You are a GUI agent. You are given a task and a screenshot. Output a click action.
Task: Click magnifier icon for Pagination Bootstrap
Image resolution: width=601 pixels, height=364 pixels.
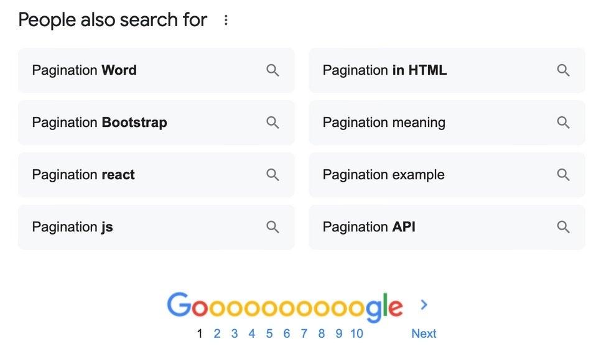(x=273, y=123)
